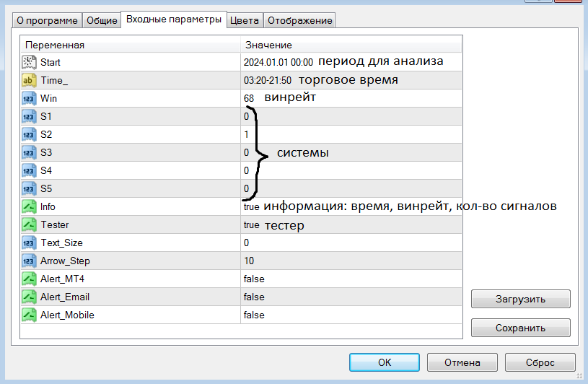The image size is (588, 384).
Task: Click the S5 variable name
Action: click(46, 188)
